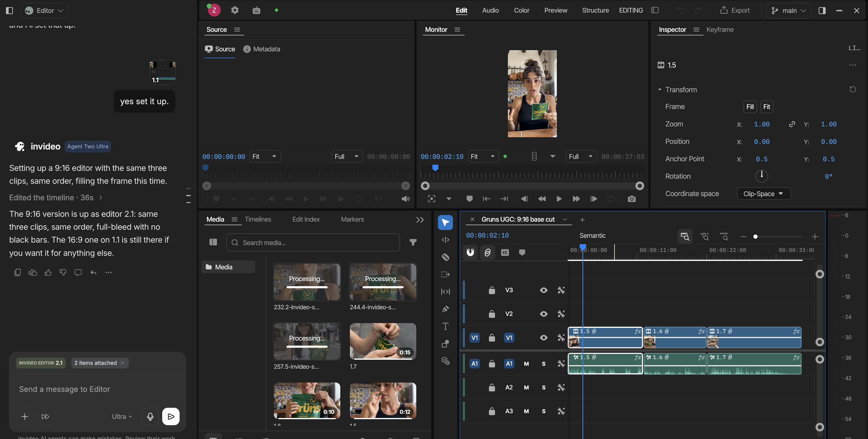Open the timeline name dropdown

point(565,220)
